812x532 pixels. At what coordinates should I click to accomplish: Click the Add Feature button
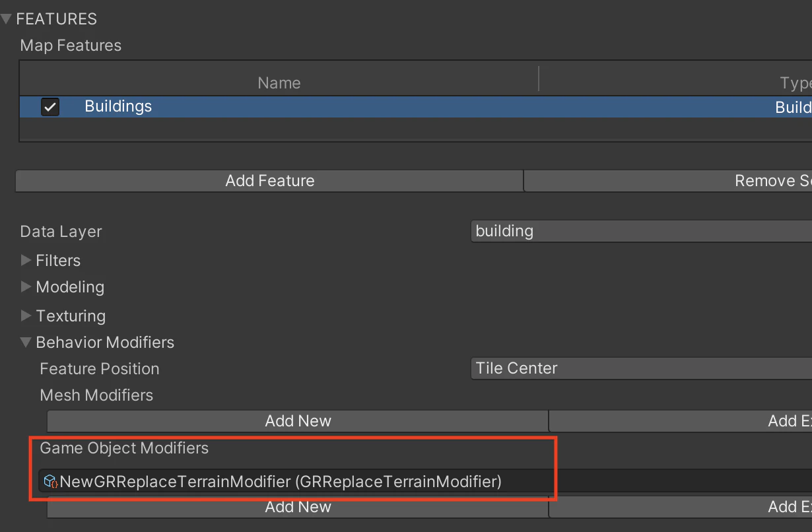(269, 181)
